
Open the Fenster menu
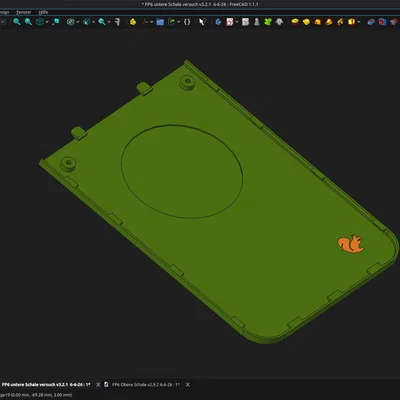[24, 12]
